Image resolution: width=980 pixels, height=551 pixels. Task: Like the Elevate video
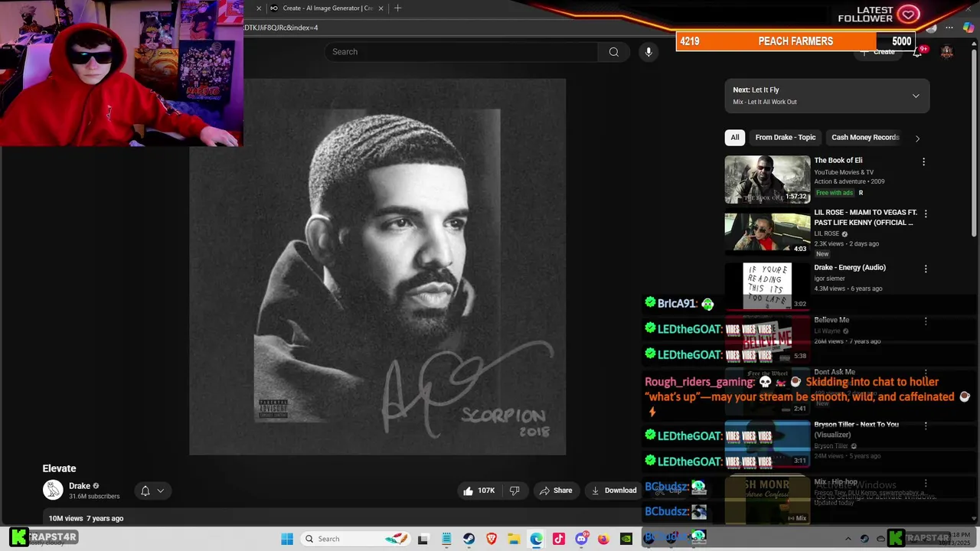(x=479, y=491)
